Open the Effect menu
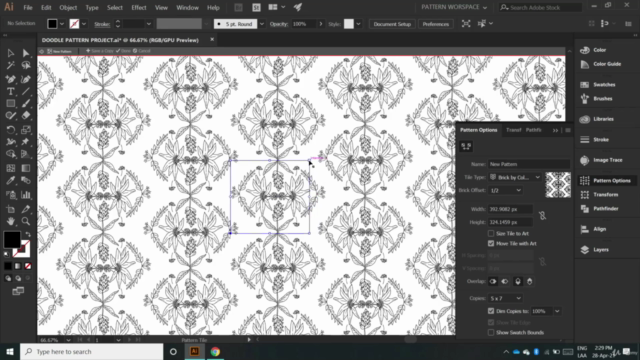The height and width of the screenshot is (360, 640). [x=139, y=7]
